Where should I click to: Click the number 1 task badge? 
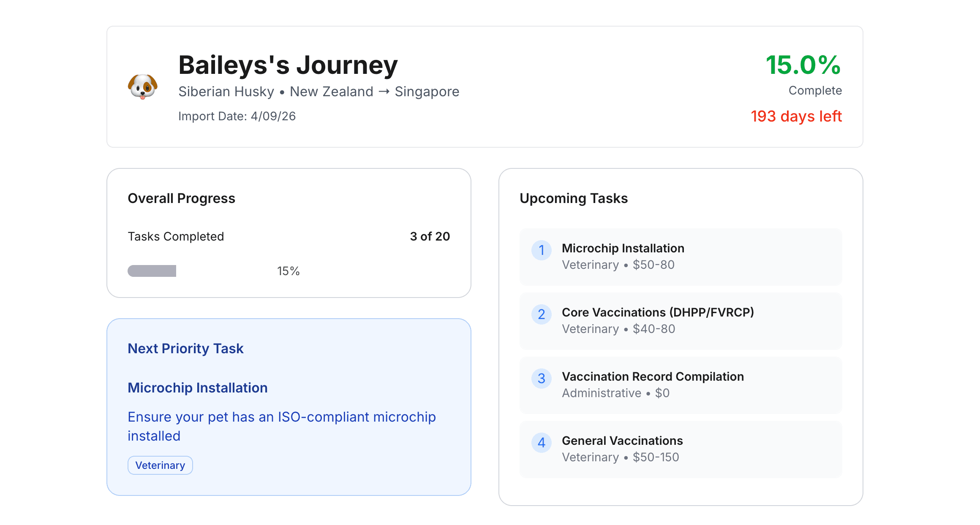pyautogui.click(x=541, y=250)
